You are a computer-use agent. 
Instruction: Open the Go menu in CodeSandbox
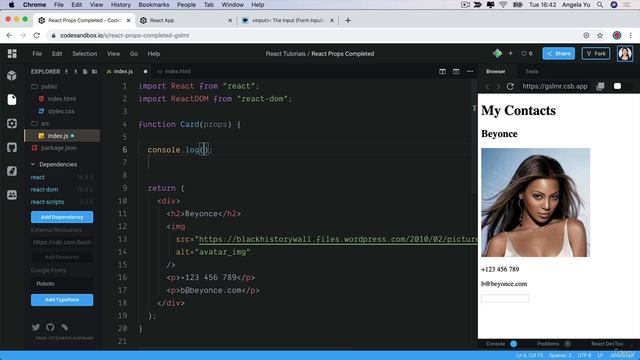coord(134,53)
